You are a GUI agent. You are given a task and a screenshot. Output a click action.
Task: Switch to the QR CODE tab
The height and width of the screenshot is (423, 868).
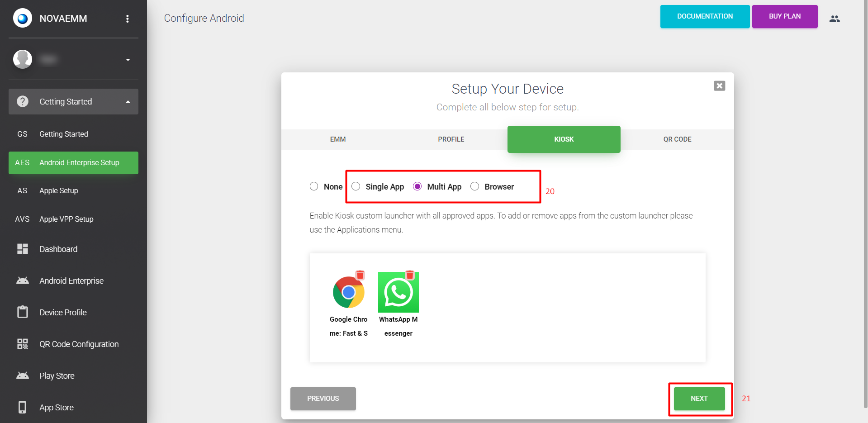tap(677, 139)
